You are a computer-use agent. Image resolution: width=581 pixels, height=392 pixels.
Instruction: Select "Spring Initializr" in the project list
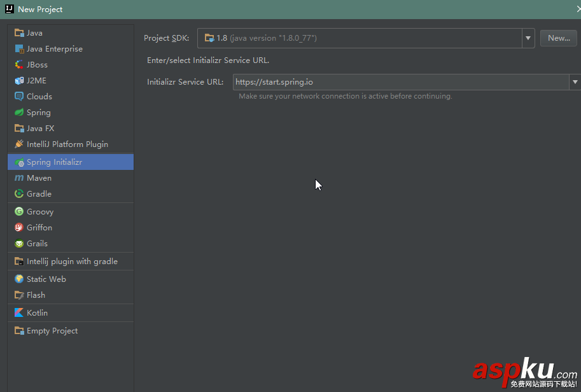click(x=55, y=162)
